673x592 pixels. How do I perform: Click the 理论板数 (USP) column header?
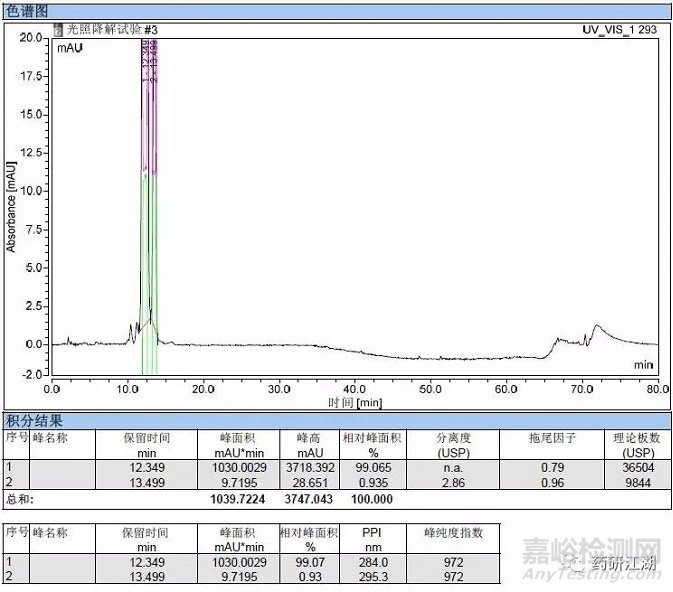coord(632,444)
